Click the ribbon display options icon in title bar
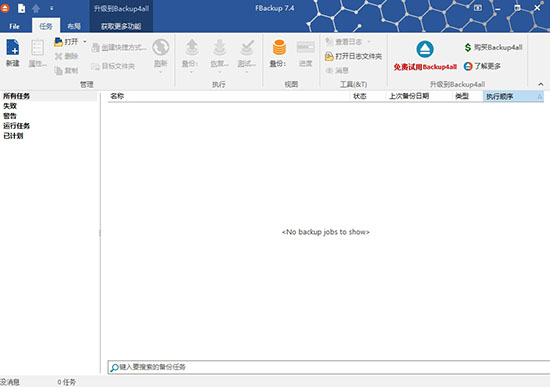This screenshot has height=387, width=550. pos(478,8)
